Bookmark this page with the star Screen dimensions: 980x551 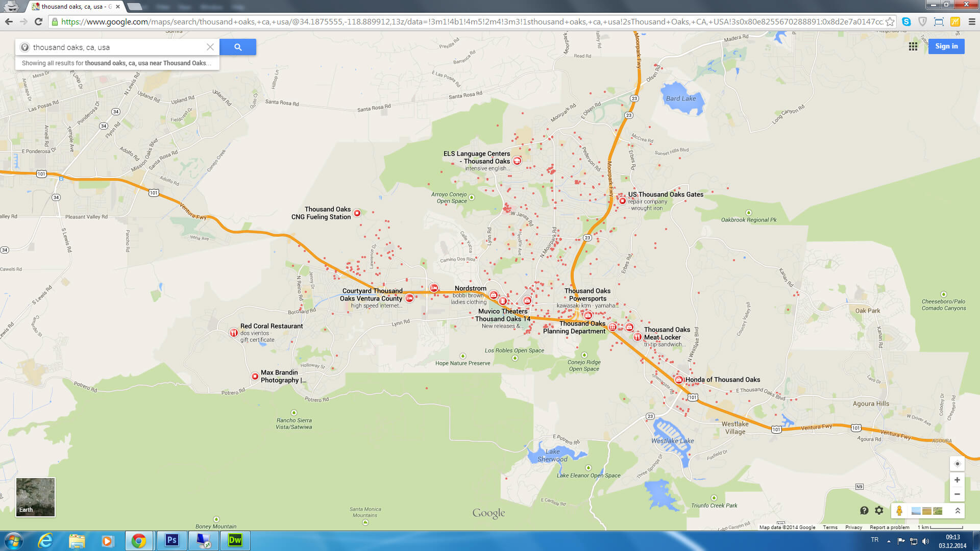[890, 21]
